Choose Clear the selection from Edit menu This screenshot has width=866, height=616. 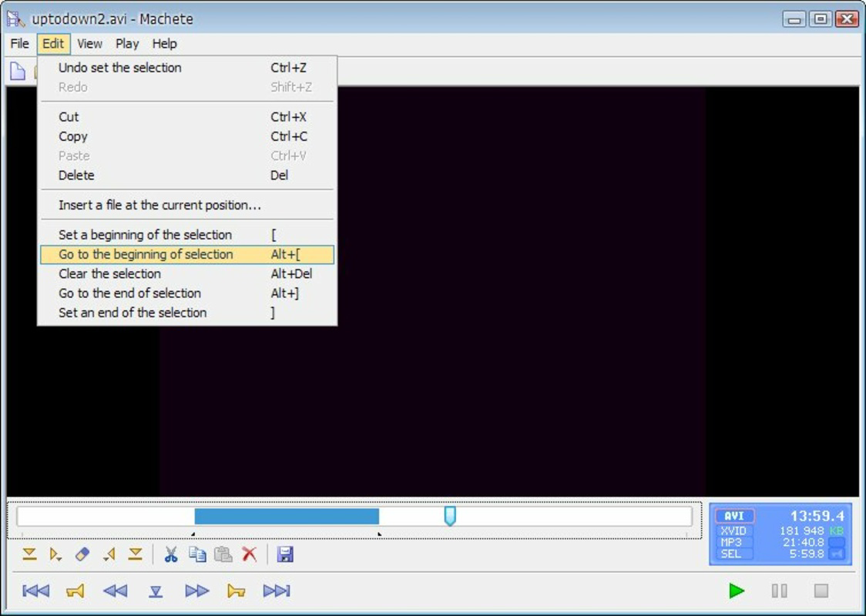(109, 273)
